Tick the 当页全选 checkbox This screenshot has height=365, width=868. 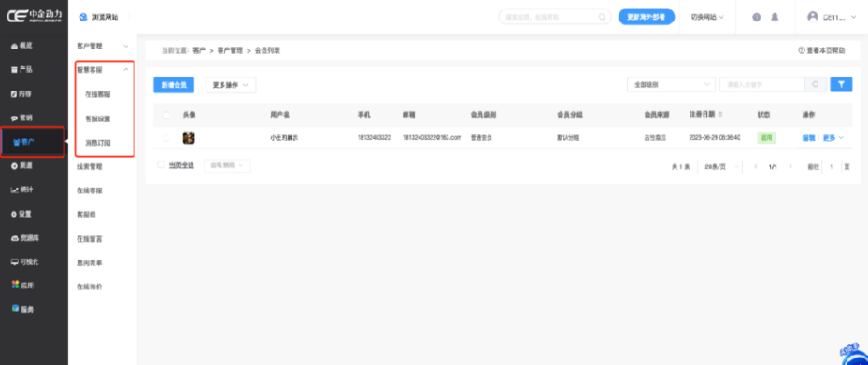click(161, 165)
